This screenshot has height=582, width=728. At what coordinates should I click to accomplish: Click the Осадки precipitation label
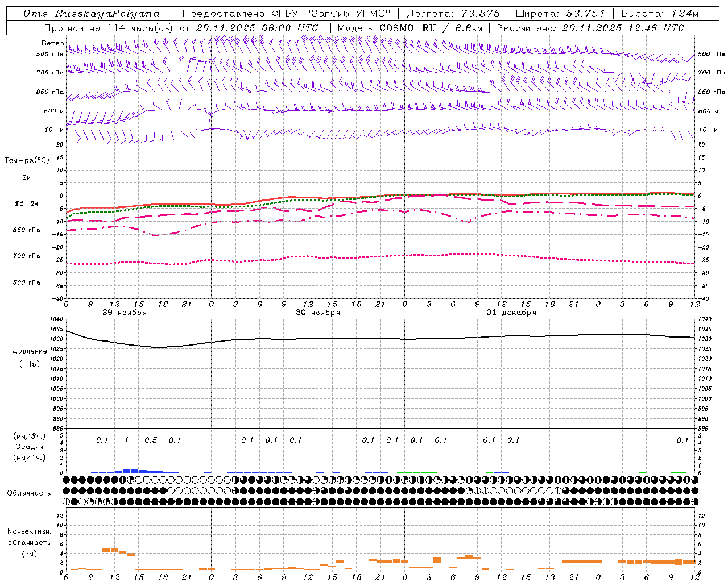click(x=30, y=447)
